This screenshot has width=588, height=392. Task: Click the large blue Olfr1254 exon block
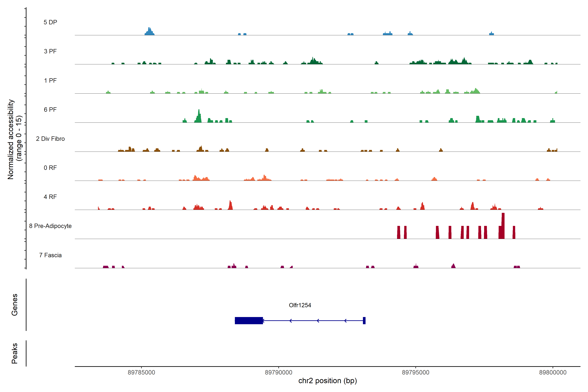(x=249, y=320)
